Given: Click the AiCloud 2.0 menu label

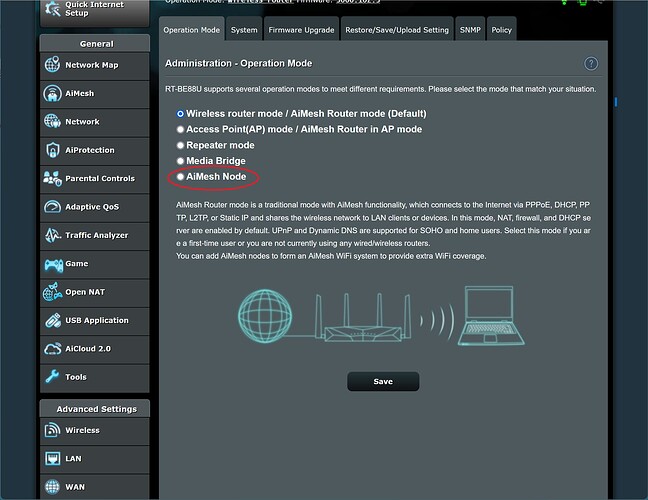Looking at the screenshot, I should [x=88, y=349].
